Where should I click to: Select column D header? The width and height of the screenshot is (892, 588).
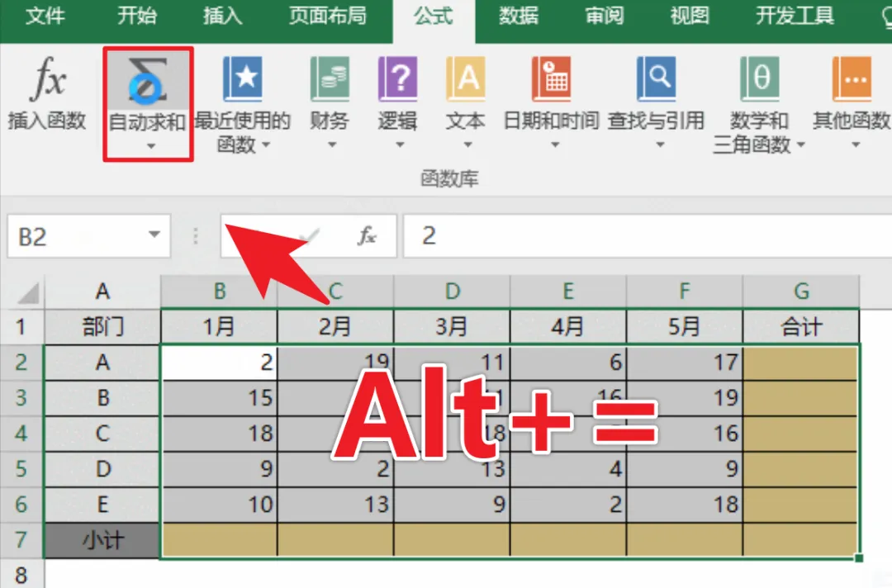point(452,292)
